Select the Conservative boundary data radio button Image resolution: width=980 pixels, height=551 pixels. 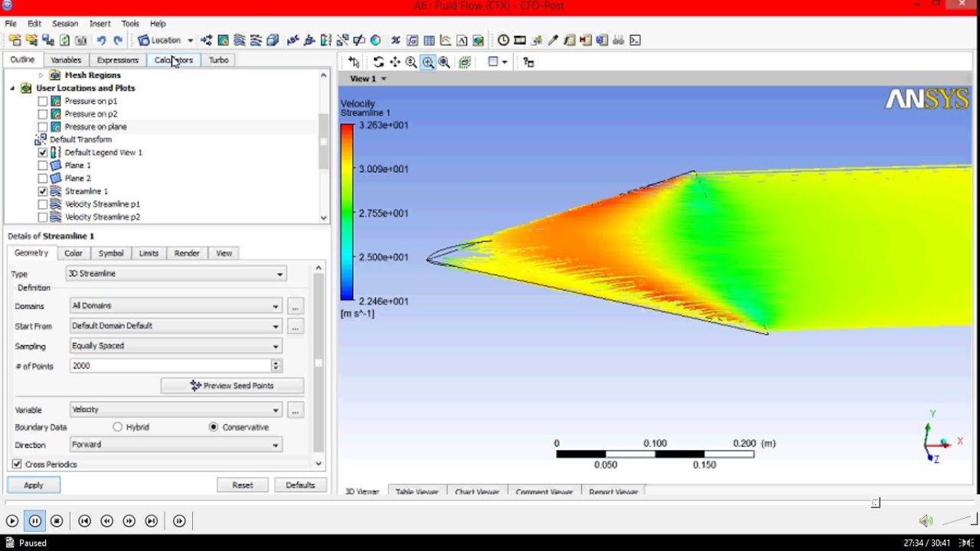pyautogui.click(x=213, y=427)
